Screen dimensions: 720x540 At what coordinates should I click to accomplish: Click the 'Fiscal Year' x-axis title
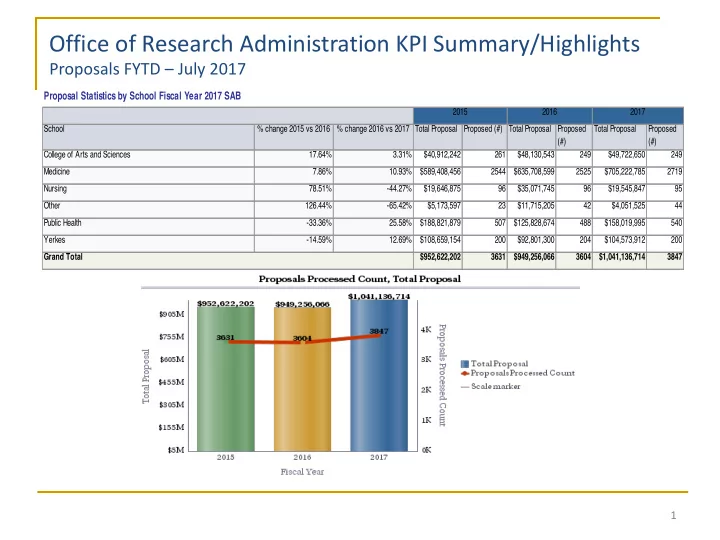tap(302, 472)
